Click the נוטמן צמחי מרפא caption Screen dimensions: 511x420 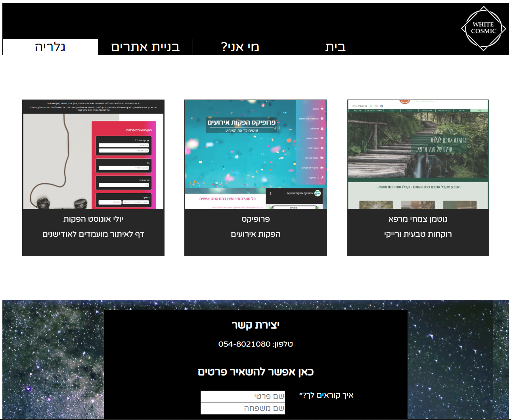pyautogui.click(x=418, y=219)
